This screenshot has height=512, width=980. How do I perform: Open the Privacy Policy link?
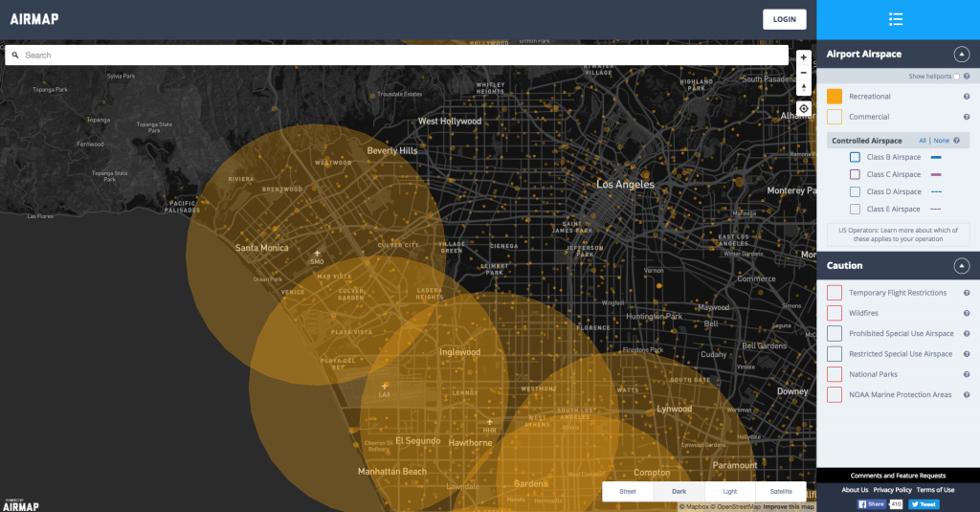[x=892, y=490]
